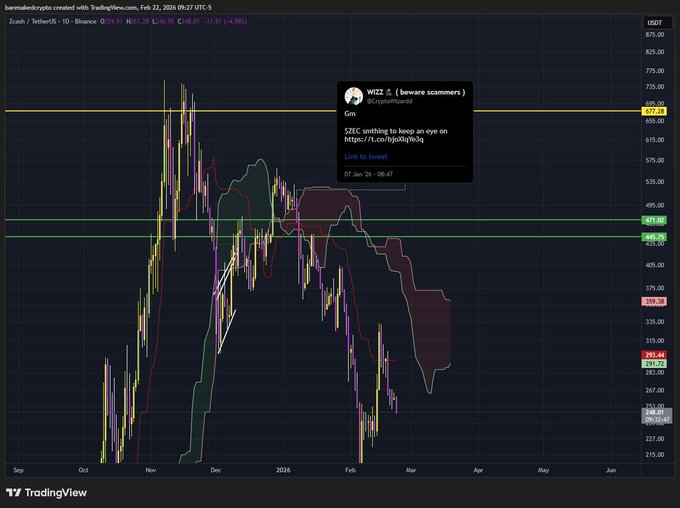
Task: Click the 875.00 price scale value
Action: click(x=654, y=35)
